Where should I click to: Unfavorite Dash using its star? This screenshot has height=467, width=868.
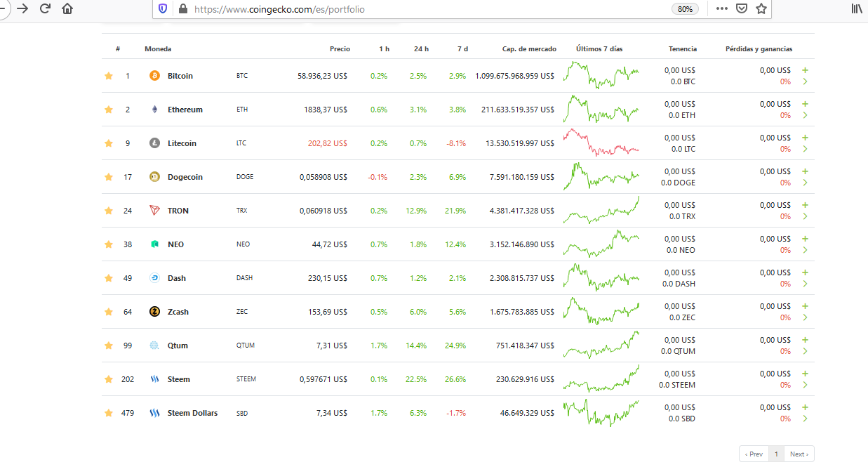coord(109,278)
